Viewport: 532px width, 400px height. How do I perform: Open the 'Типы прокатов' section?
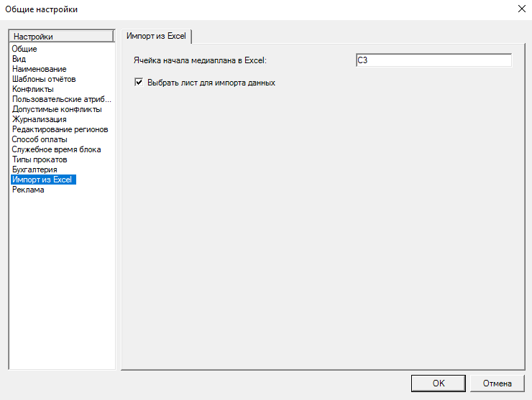pos(40,159)
